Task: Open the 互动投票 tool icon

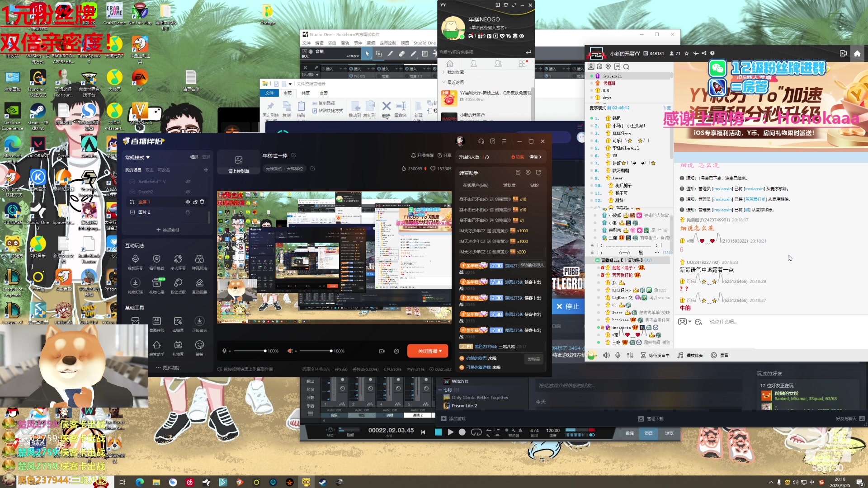Action: click(199, 286)
